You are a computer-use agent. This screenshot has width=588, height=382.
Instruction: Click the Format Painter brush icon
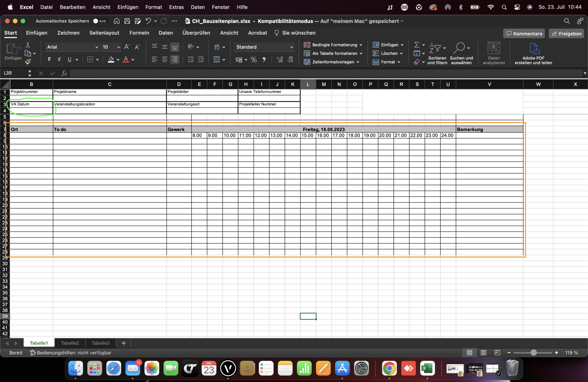click(x=28, y=62)
